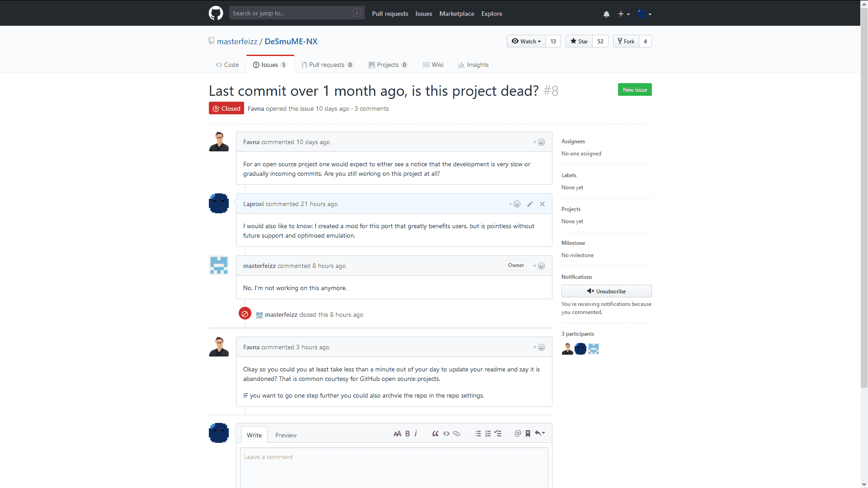The image size is (868, 488).
Task: View the 13 watchers count
Action: (553, 41)
